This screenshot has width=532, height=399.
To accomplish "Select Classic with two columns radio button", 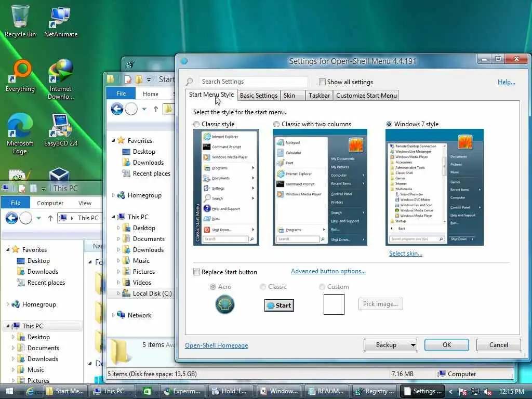I will (x=276, y=124).
